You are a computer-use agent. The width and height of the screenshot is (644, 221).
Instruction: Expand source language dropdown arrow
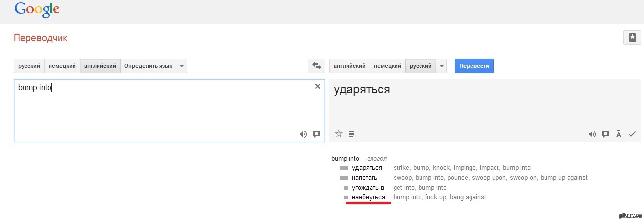click(x=181, y=66)
